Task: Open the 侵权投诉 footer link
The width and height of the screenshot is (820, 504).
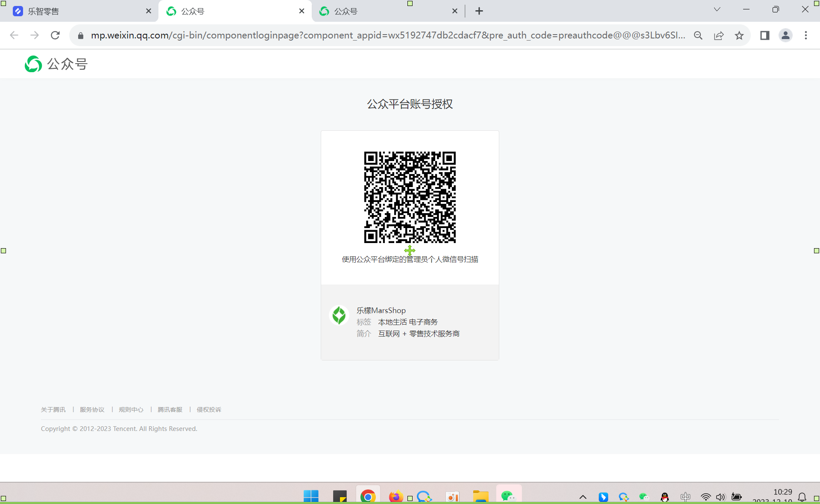Action: coord(209,410)
